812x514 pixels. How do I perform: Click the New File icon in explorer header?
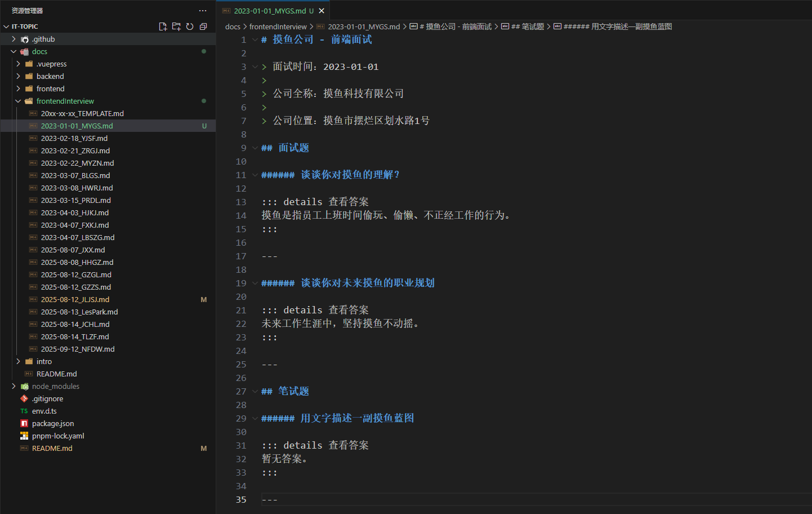click(163, 26)
